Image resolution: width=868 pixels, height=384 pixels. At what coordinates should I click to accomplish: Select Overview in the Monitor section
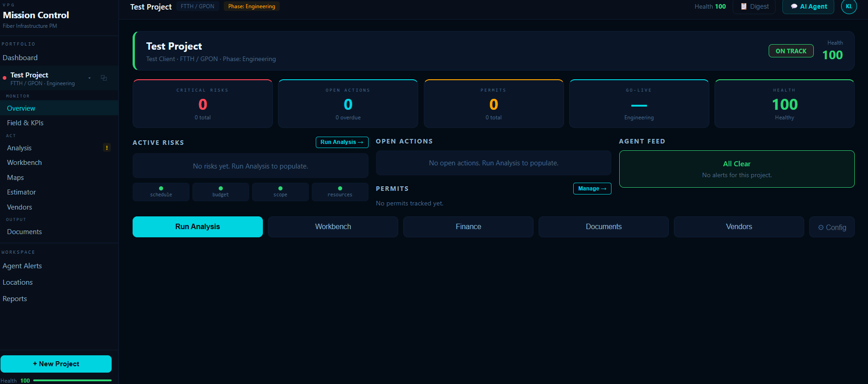pos(59,108)
